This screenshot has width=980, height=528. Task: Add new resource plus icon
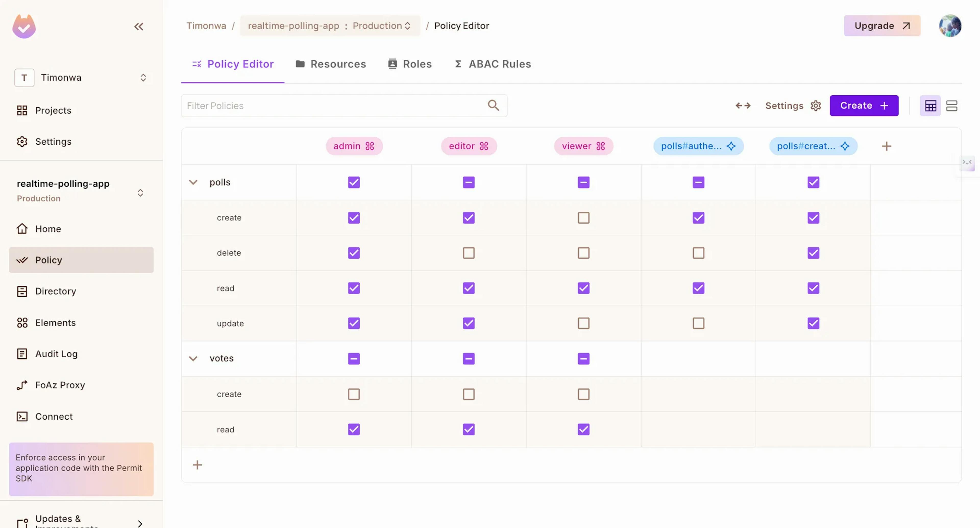197,464
